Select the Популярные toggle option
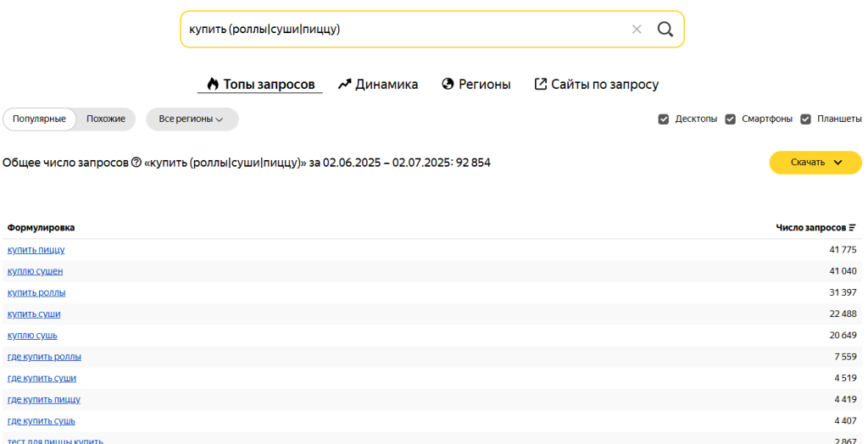The width and height of the screenshot is (868, 444). [x=39, y=119]
